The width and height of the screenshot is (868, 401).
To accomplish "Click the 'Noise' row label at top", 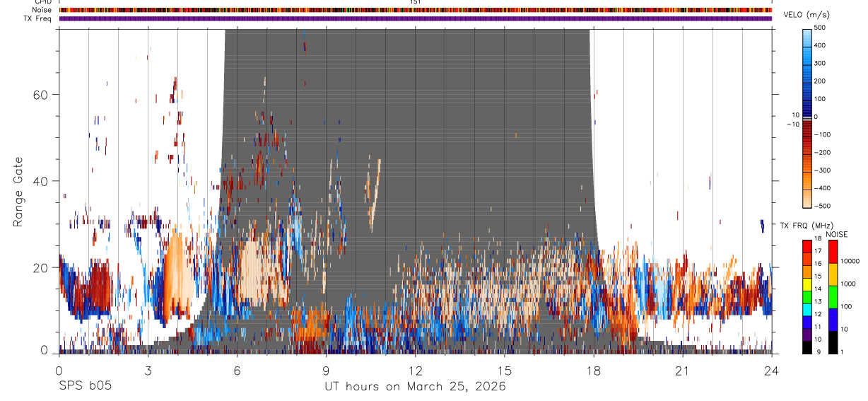I will [x=42, y=10].
